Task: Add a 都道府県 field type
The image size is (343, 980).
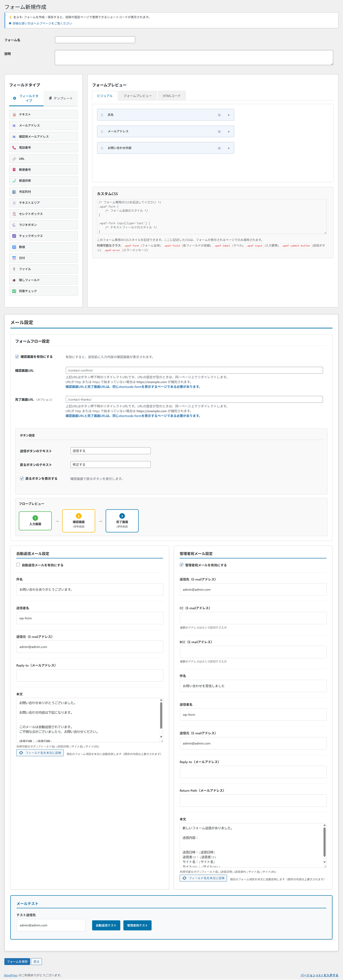Action: [x=43, y=181]
